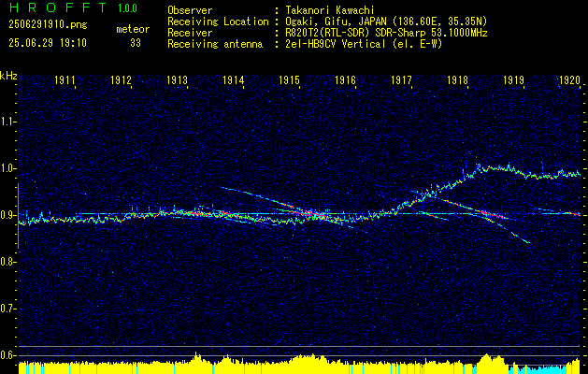Click the 0.9 kHz axis label
Screen dimensions: 588x374
pos(7,215)
